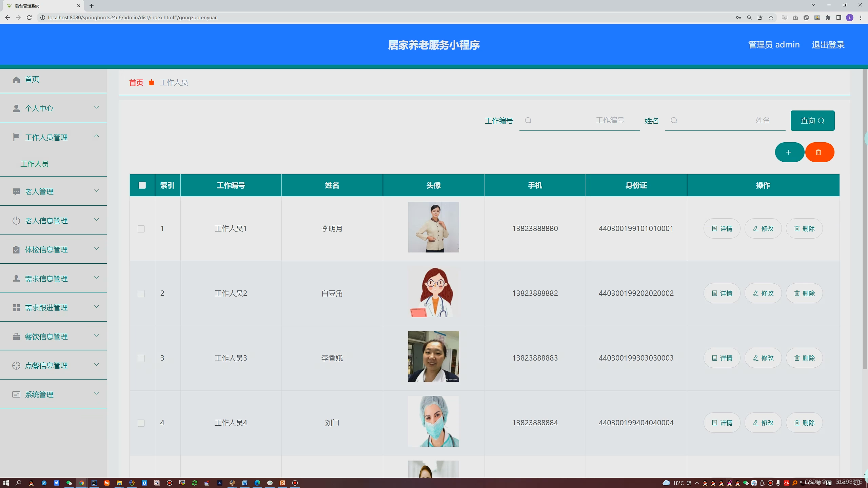This screenshot has width=868, height=488.
Task: Check the checkbox for row 工作人员1
Action: tap(141, 229)
